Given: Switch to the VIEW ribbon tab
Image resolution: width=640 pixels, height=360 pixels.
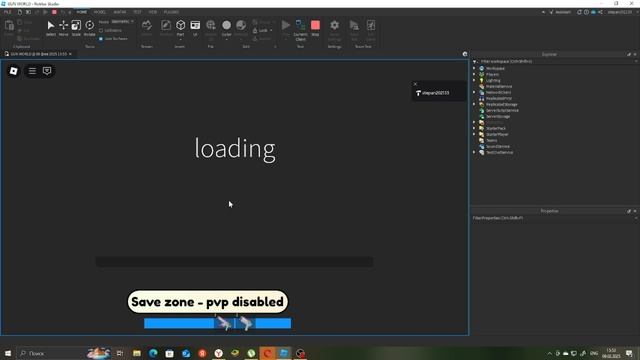Looking at the screenshot, I should (x=153, y=12).
